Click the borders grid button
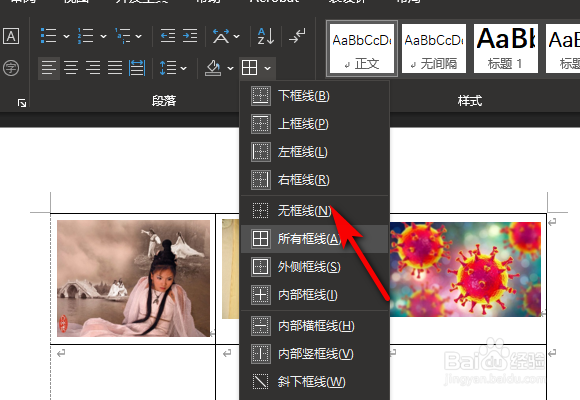580x400 pixels. pos(249,68)
